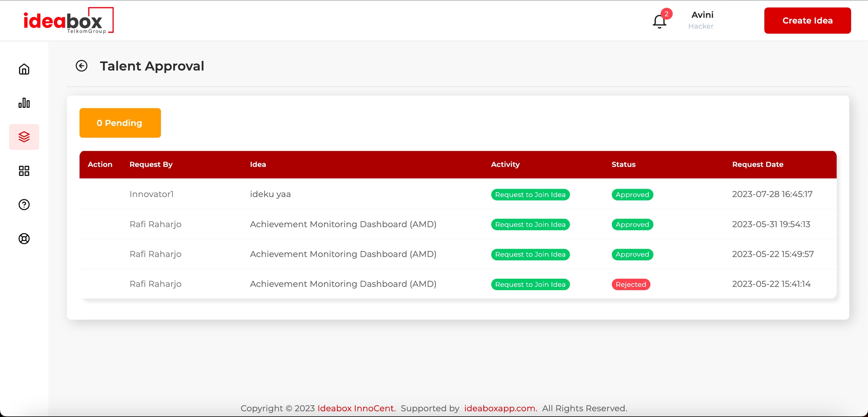Open the bar chart statistics icon

(x=24, y=103)
